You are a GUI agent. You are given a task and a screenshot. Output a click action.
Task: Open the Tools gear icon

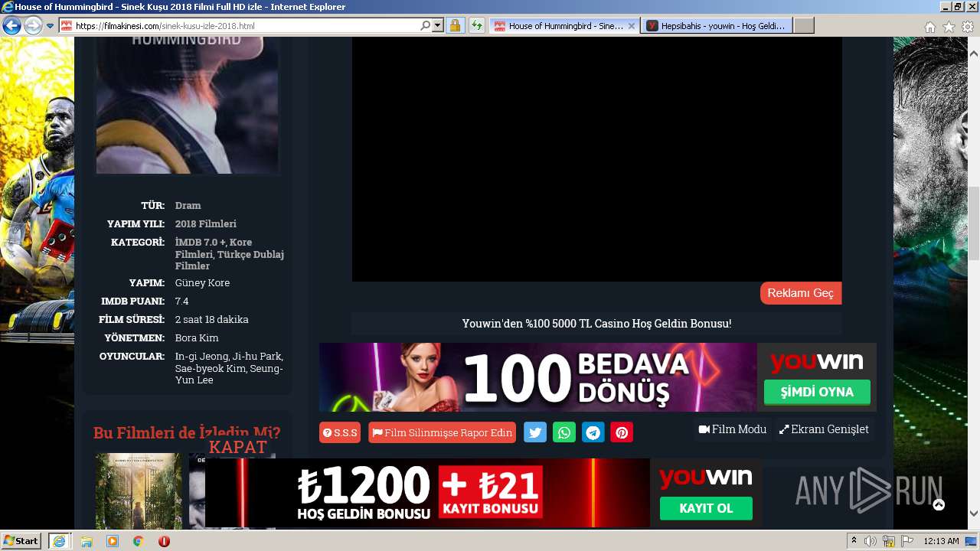point(968,27)
